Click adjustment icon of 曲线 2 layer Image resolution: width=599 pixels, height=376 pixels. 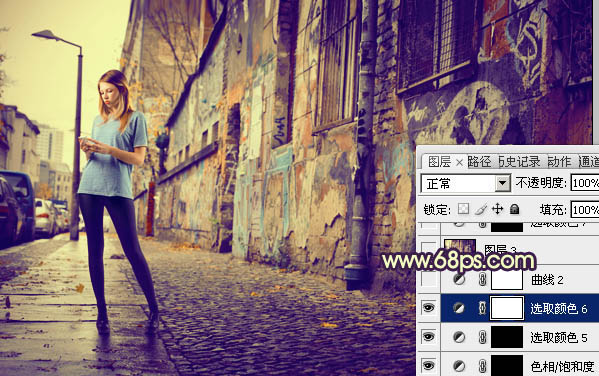[x=459, y=280]
